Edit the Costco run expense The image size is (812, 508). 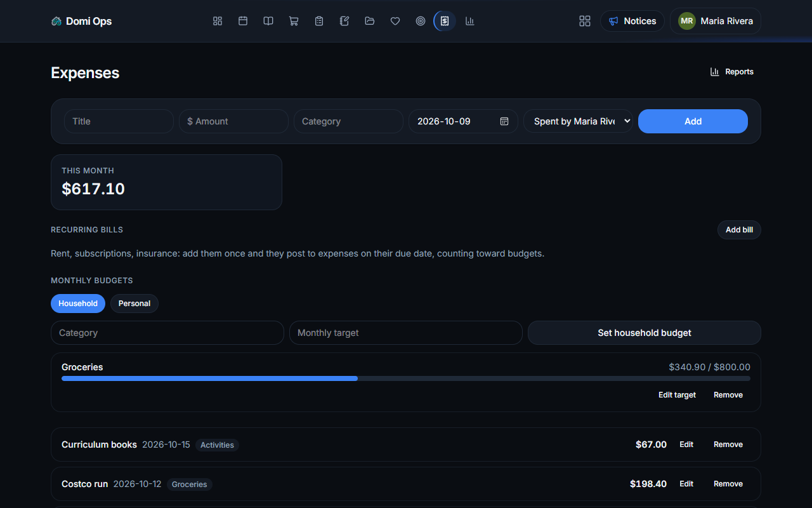point(686,484)
